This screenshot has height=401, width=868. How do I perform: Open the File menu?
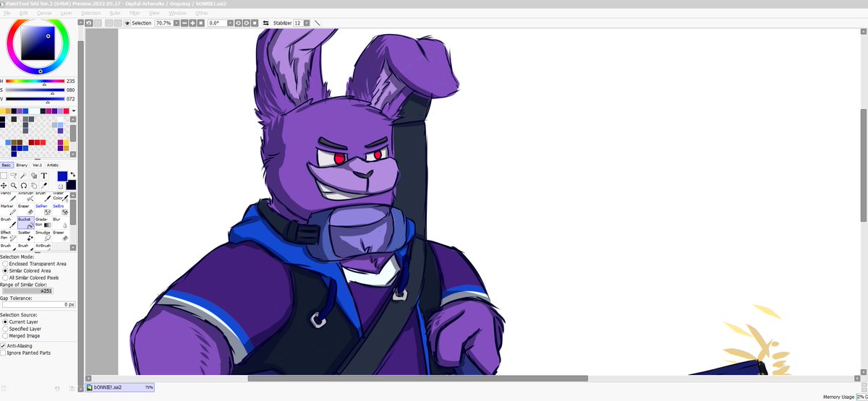(7, 13)
